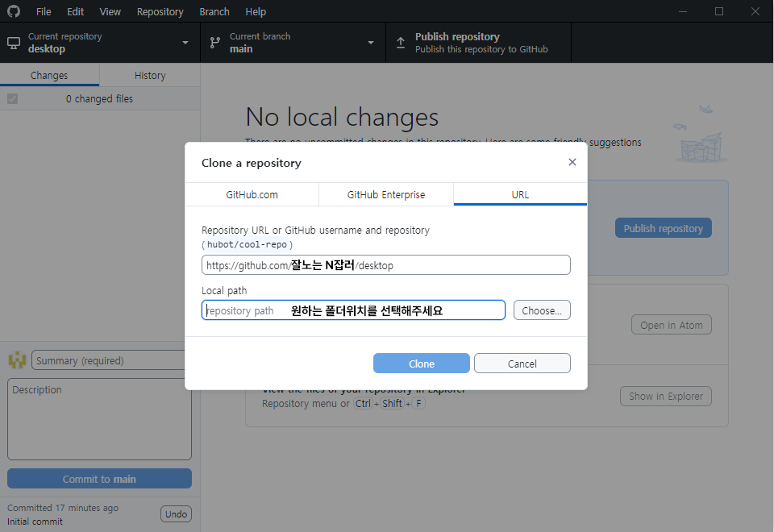This screenshot has width=774, height=532.
Task: Open the File menu
Action: click(44, 11)
